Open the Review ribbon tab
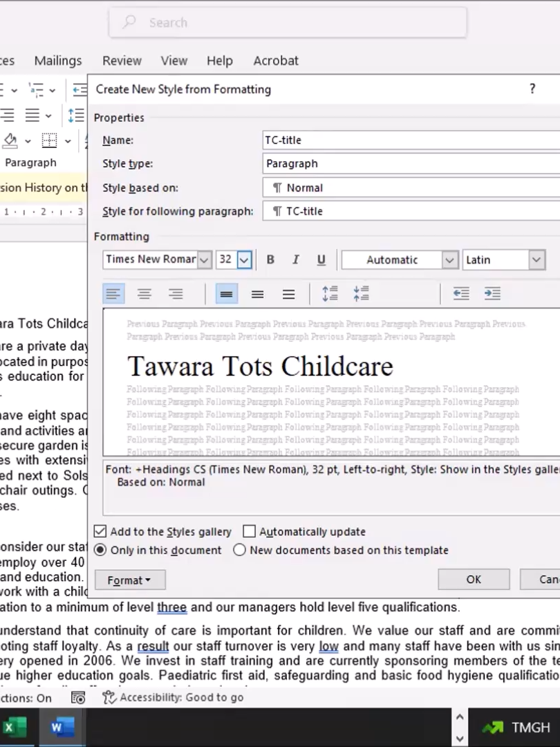Viewport: 560px width, 747px height. point(122,61)
